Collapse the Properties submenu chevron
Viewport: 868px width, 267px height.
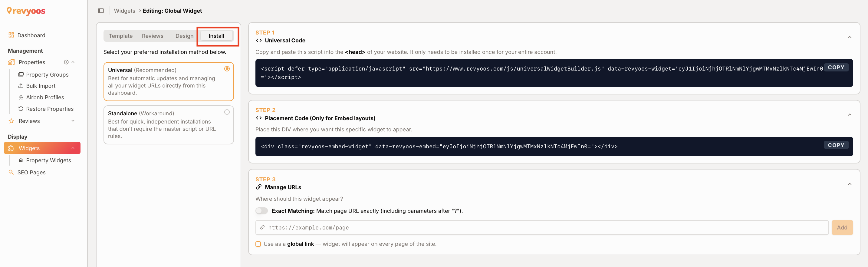point(73,62)
